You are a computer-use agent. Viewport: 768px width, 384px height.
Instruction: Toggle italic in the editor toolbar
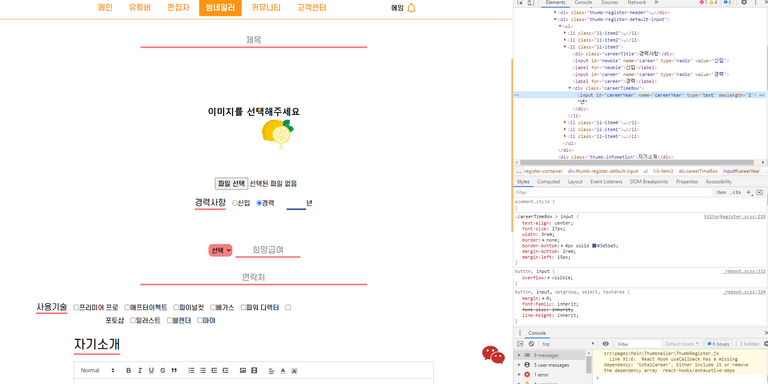(x=140, y=371)
